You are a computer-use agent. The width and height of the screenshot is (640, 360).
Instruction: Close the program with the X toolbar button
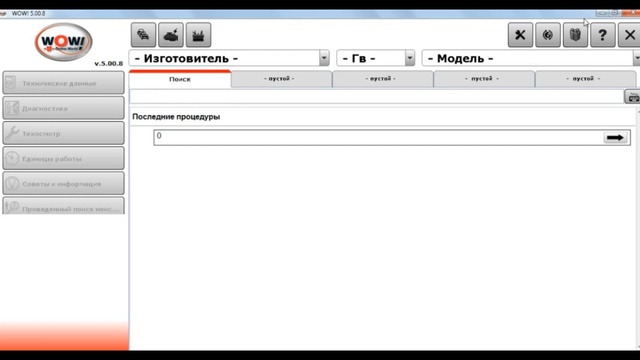tap(629, 35)
